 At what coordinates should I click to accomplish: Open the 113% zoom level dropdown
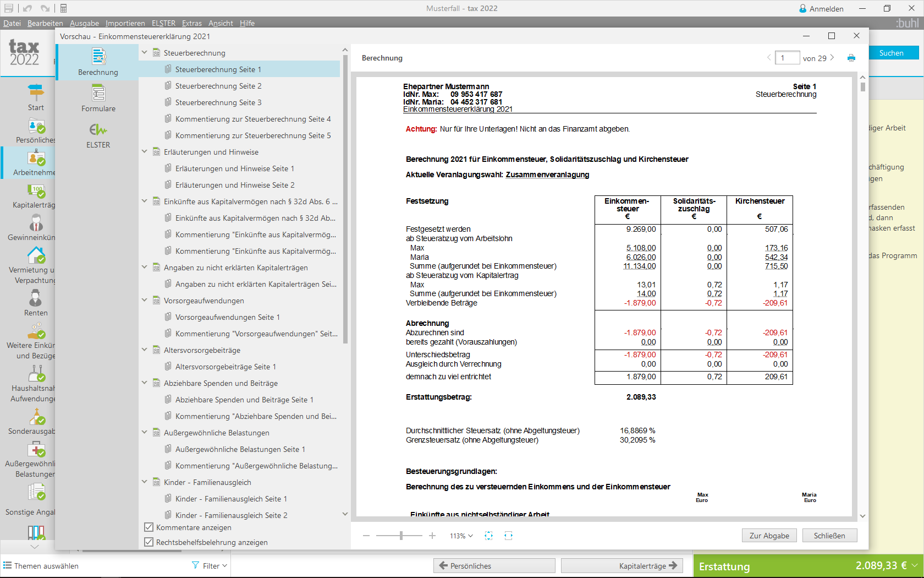461,536
